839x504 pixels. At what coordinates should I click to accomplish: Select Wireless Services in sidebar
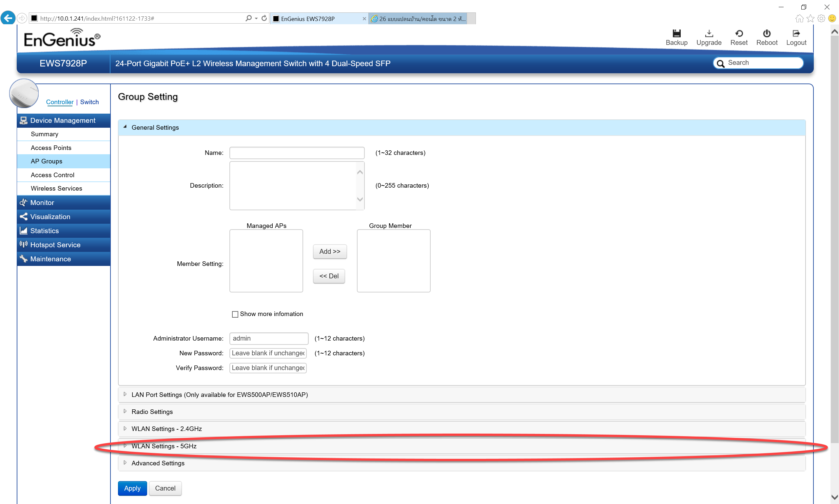(64, 188)
